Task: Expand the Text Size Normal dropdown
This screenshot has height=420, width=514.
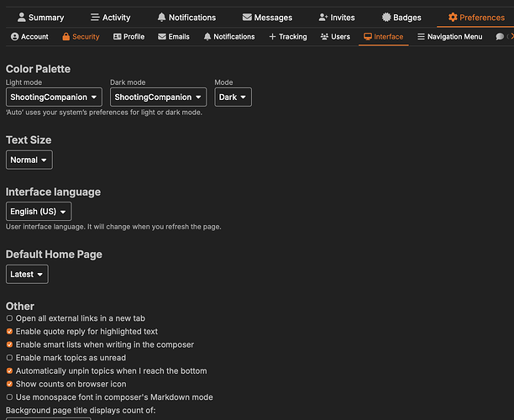Action: click(x=29, y=160)
